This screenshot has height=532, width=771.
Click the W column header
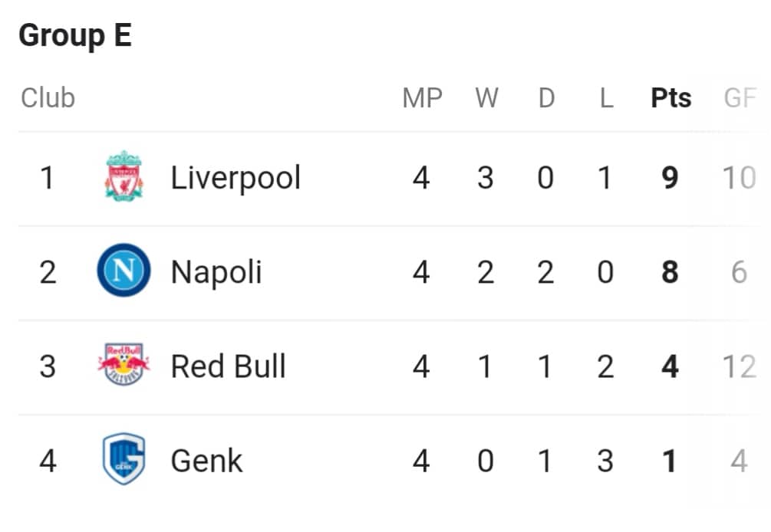487,98
